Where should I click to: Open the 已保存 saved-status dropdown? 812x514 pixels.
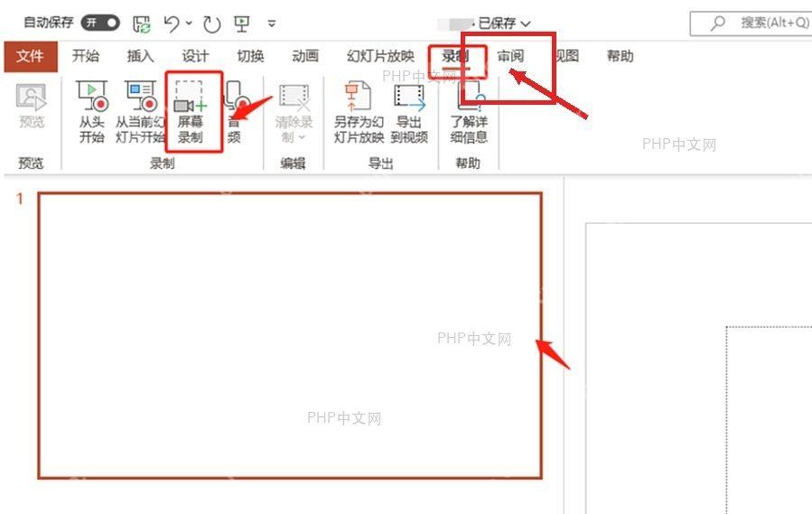[504, 23]
